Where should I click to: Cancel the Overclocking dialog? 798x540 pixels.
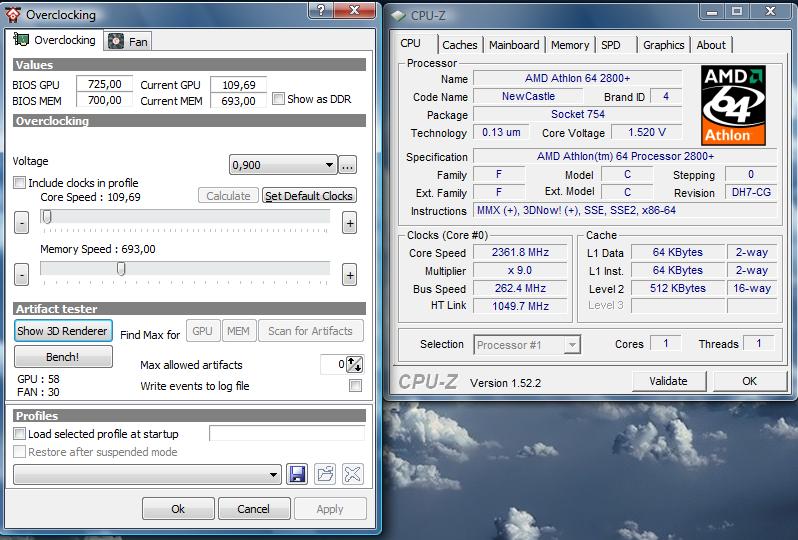coord(254,508)
